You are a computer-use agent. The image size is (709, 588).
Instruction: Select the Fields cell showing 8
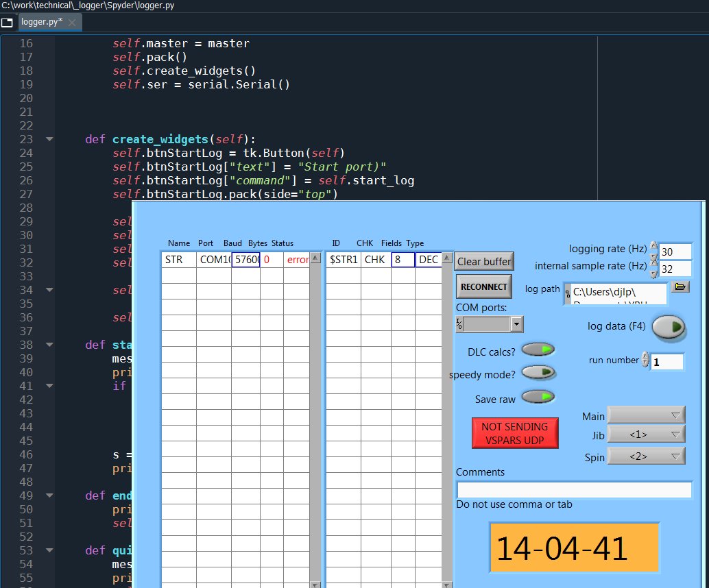tap(403, 260)
